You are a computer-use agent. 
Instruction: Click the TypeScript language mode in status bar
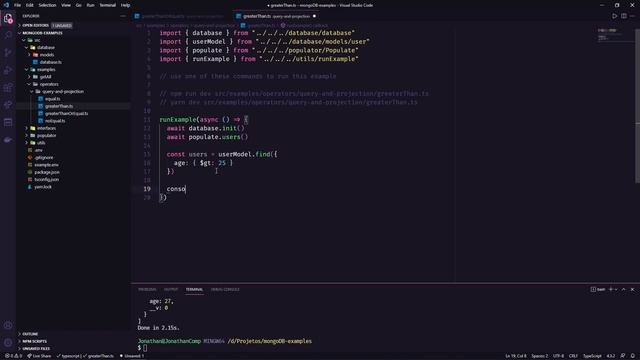(x=592, y=356)
